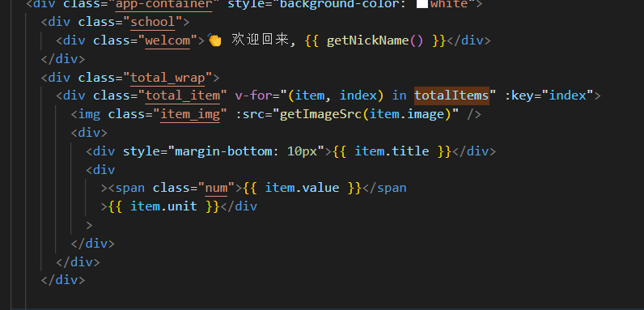Click the "school" class name
Image resolution: width=644 pixels, height=310 pixels.
(x=152, y=22)
